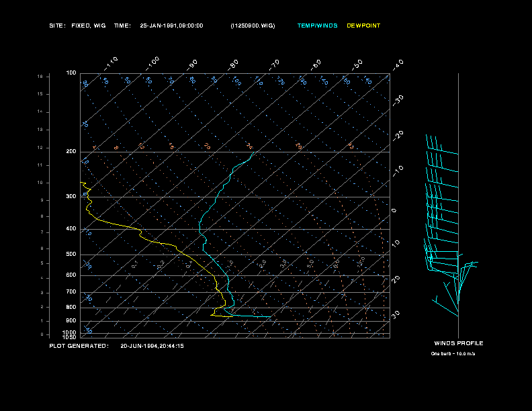Click the topmost wind barb in winds profile
Image resolution: width=532 pixels, height=411 pixels.
(x=442, y=145)
